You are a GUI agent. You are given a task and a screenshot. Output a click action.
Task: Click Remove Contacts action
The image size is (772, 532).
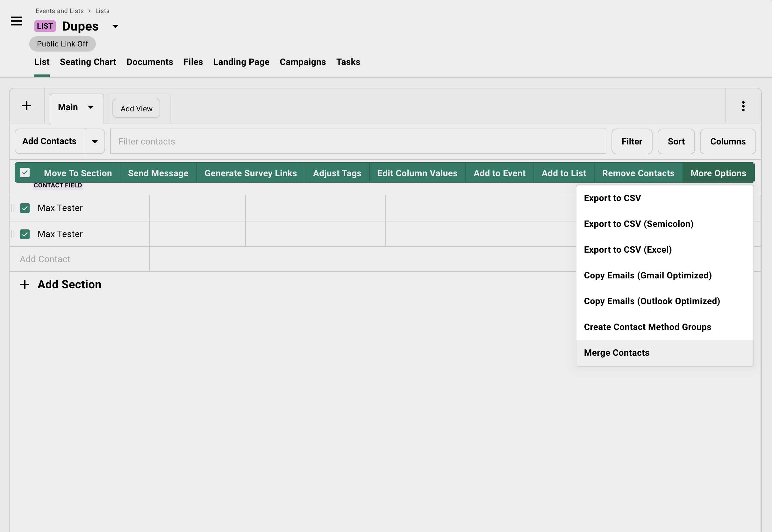[x=638, y=173]
